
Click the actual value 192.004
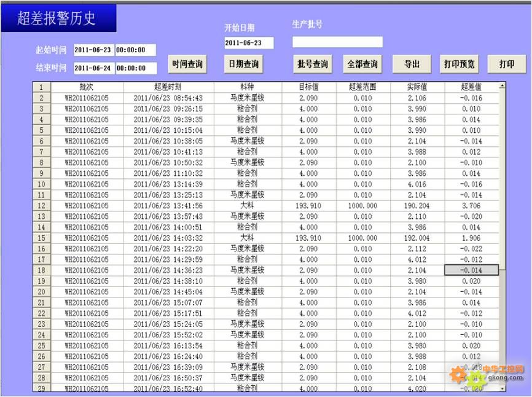pyautogui.click(x=417, y=238)
